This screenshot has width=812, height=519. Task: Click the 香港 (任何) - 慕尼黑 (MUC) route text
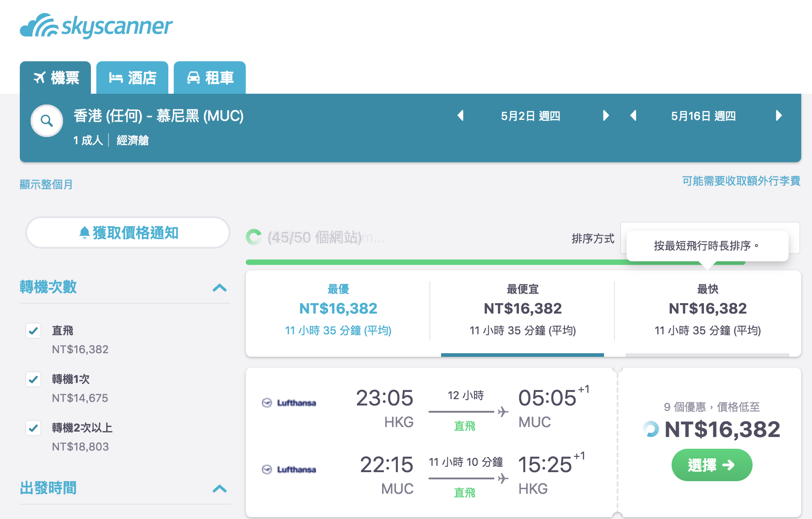(158, 116)
